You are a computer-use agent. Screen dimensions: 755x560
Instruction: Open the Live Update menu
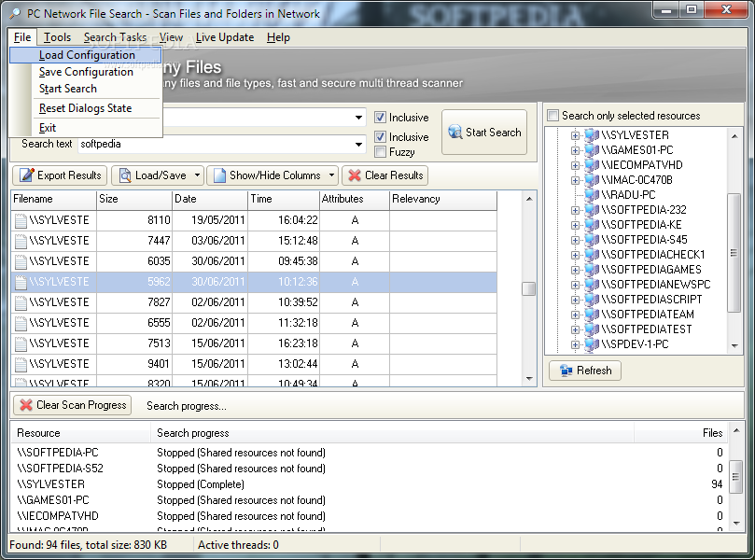pyautogui.click(x=225, y=37)
